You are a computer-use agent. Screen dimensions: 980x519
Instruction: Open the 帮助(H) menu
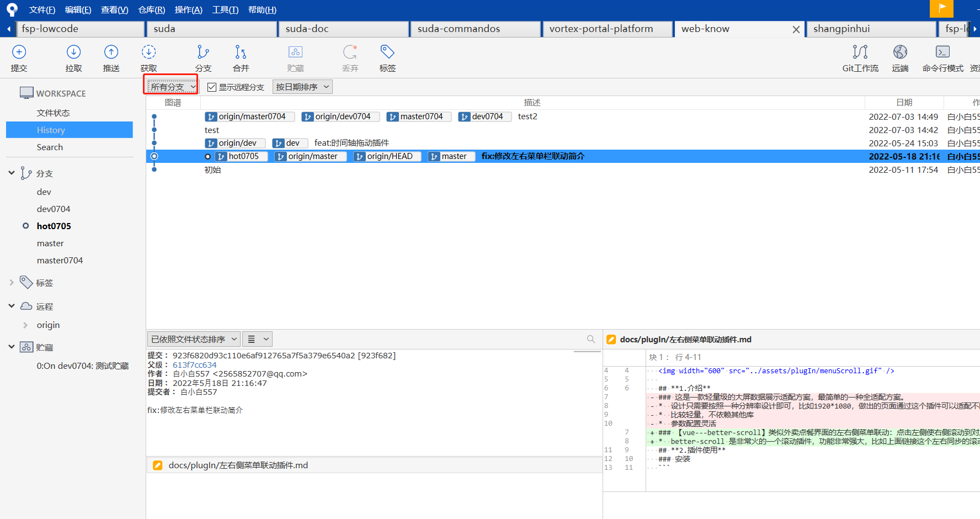[262, 10]
